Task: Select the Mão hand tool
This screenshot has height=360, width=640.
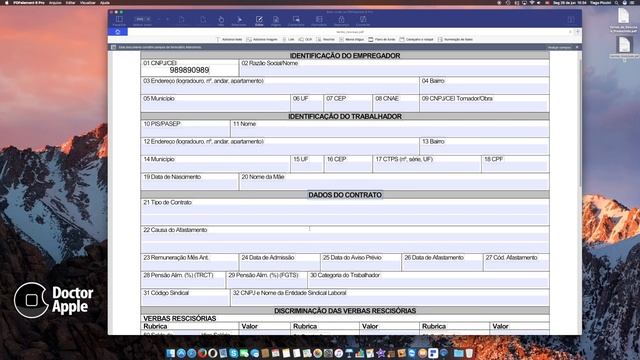Action: 221,21
